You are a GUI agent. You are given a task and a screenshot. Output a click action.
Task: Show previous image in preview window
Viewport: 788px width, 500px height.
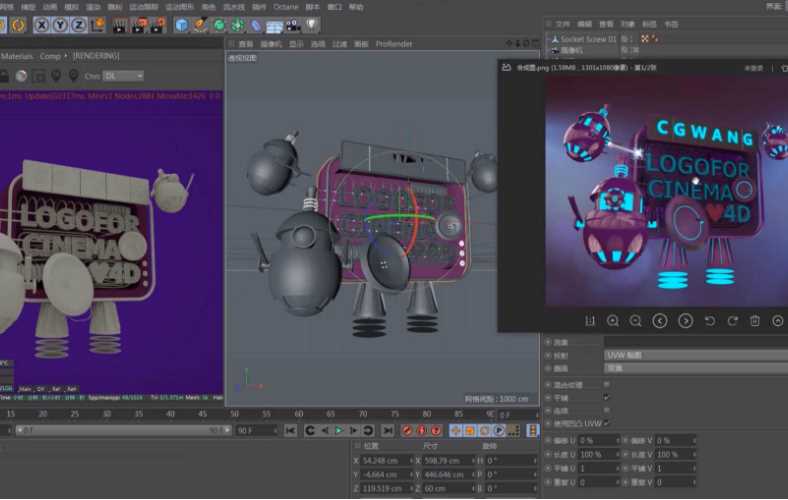pyautogui.click(x=660, y=321)
